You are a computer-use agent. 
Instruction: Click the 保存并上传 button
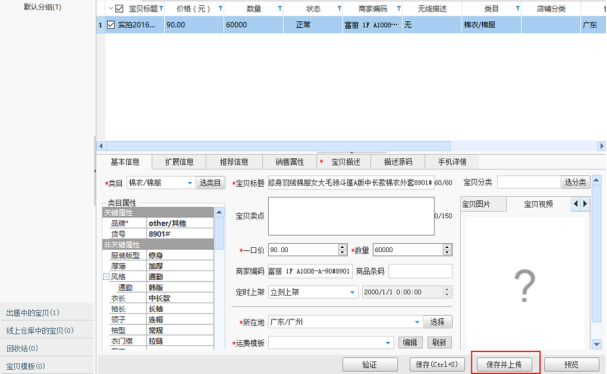[504, 364]
